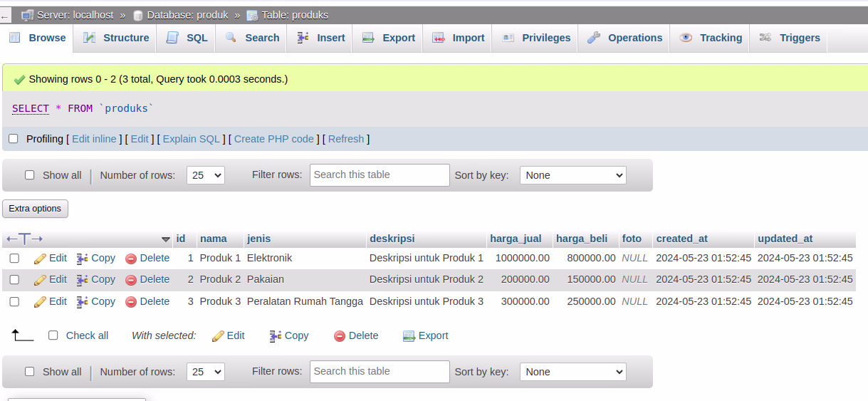Open the top Sort by key dropdown
Screen dimensions: 868x401
tap(572, 175)
